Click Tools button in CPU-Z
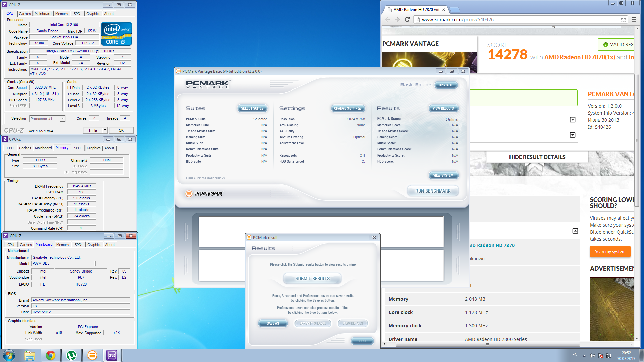 tap(93, 130)
